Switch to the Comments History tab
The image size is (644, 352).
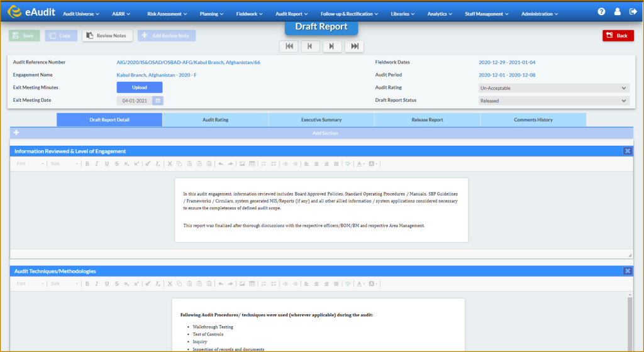(x=533, y=120)
